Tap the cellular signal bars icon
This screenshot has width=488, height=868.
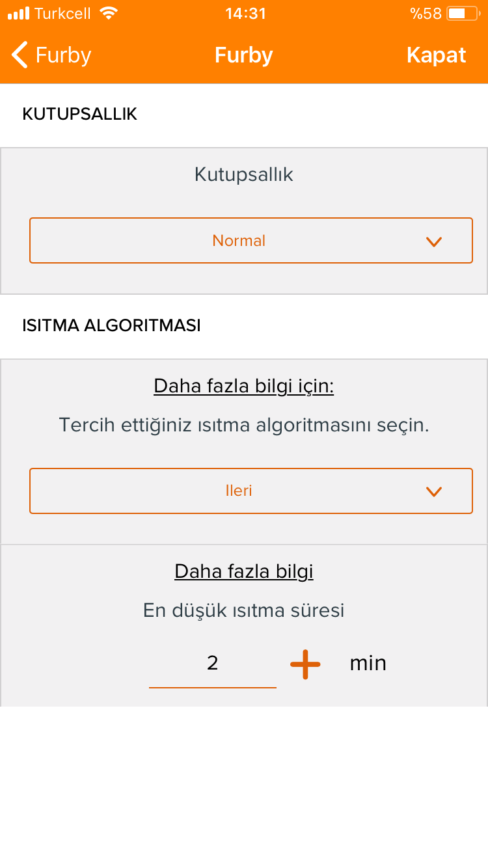pos(18,13)
